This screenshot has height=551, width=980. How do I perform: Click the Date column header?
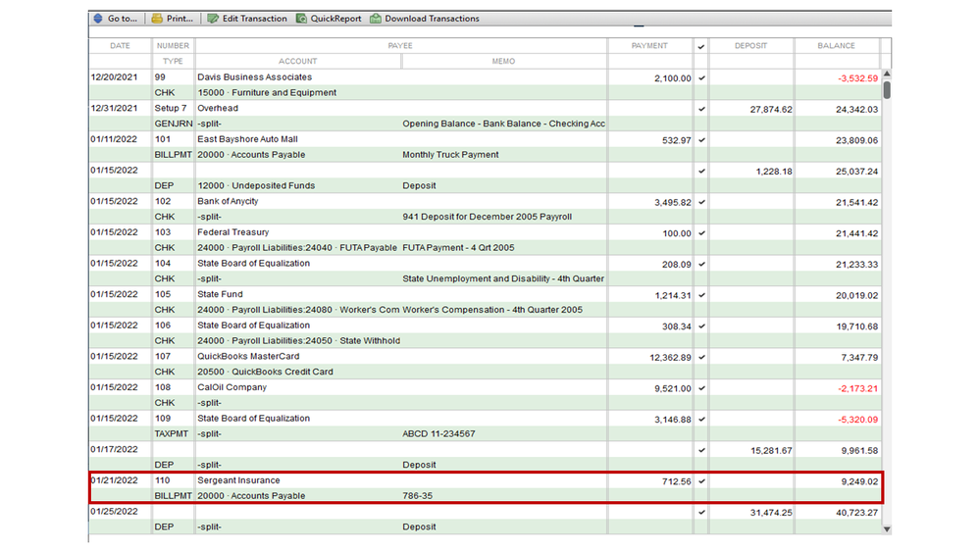(x=120, y=46)
